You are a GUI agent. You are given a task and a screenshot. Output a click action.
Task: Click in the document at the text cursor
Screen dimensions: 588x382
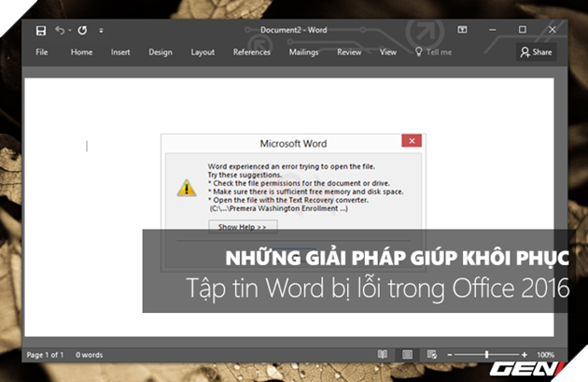pyautogui.click(x=87, y=147)
